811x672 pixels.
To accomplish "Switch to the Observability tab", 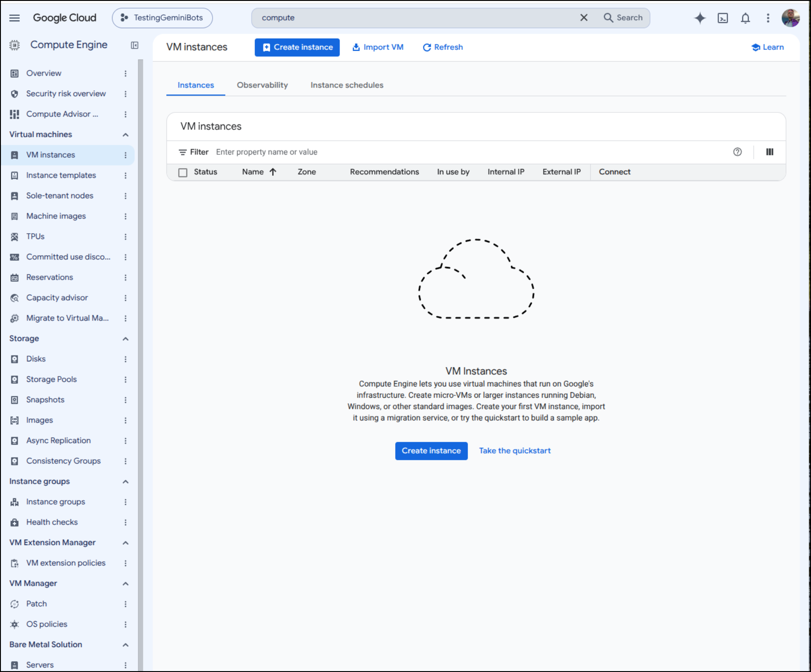I will coord(262,85).
